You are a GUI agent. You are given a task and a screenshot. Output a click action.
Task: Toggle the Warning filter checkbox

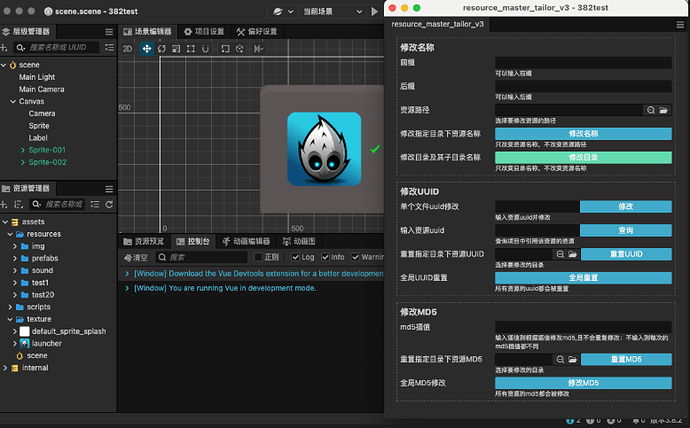[x=355, y=257]
